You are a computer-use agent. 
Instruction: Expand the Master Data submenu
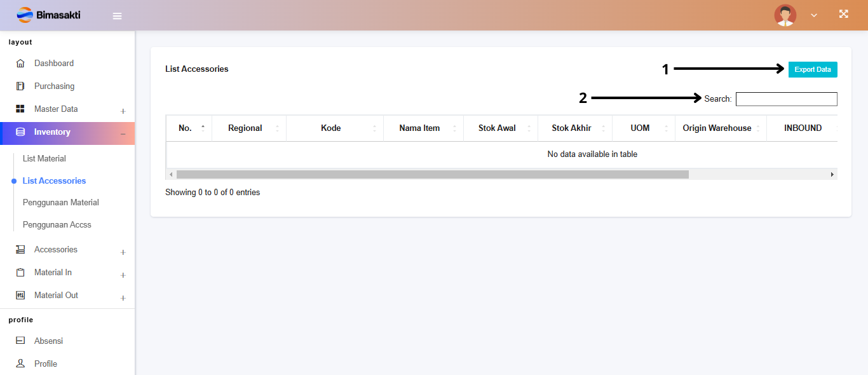click(123, 111)
